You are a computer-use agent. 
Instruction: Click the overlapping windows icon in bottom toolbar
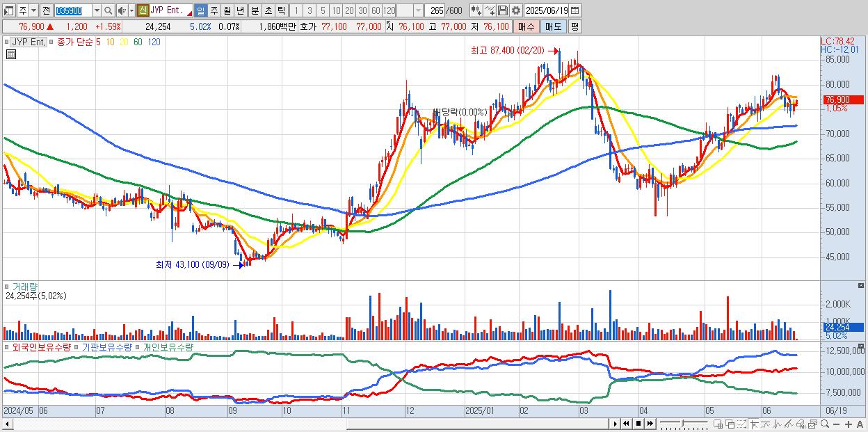click(x=730, y=424)
